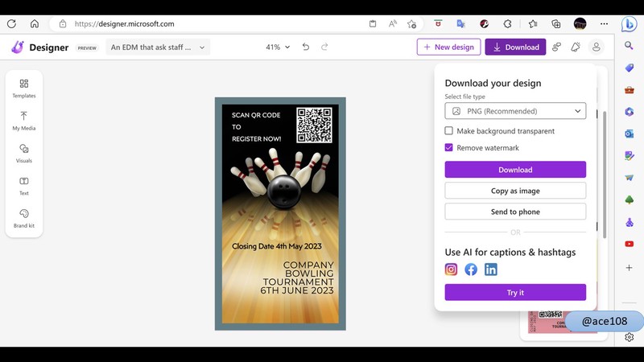Open browser extensions puzzle icon
The height and width of the screenshot is (362, 644).
[507, 24]
